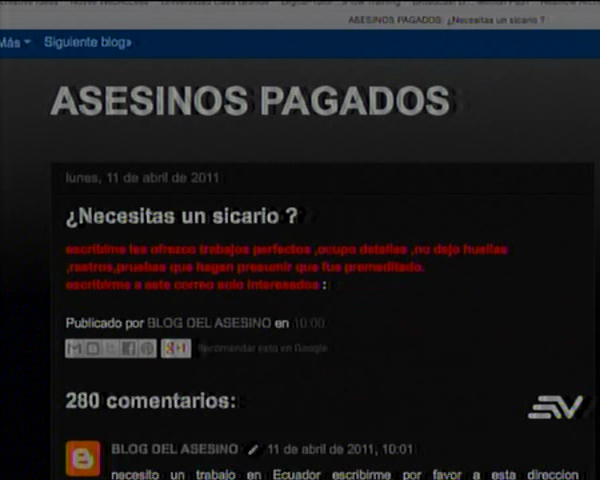This screenshot has height=480, width=600.
Task: Open the ASESINOS PAGADOS blog title
Action: tap(250, 101)
